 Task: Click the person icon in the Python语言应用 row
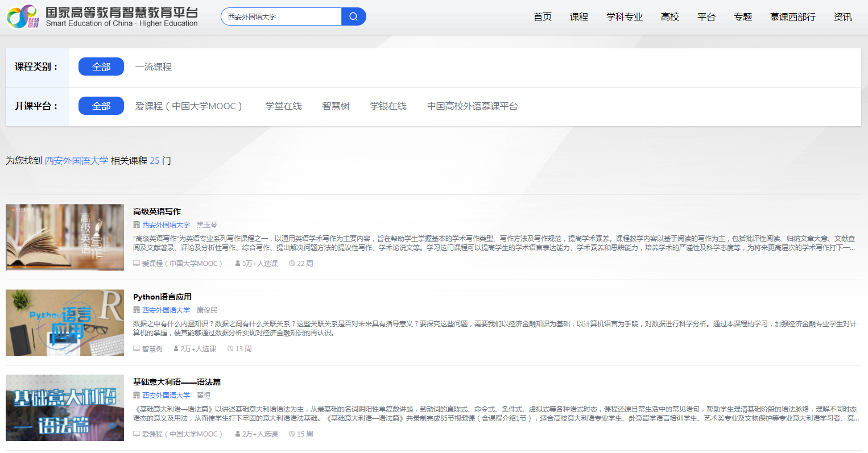(x=176, y=349)
